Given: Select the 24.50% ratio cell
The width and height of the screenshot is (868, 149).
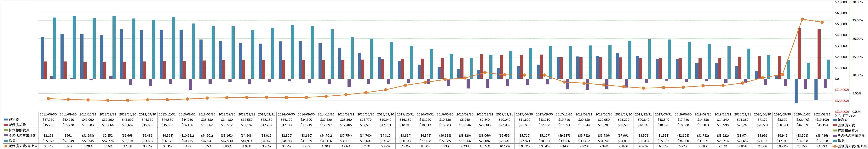Looking at the screenshot, I should pyautogui.click(x=822, y=146).
